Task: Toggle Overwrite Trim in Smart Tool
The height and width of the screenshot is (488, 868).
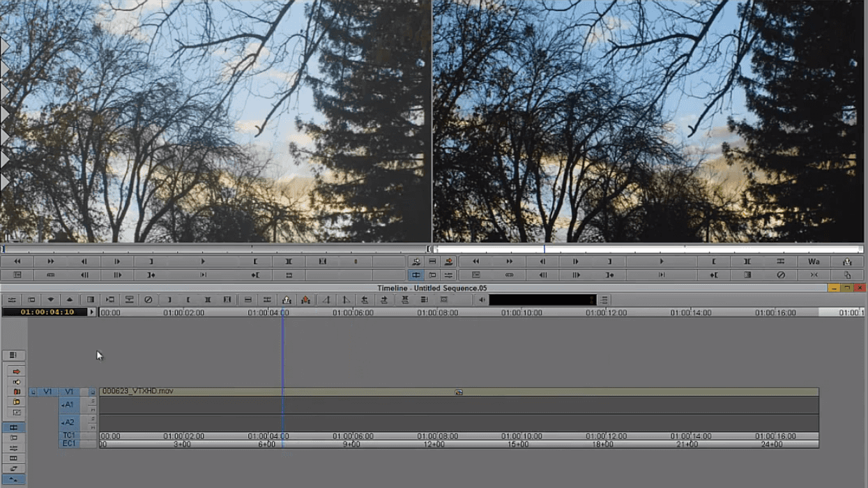Action: coord(17,392)
